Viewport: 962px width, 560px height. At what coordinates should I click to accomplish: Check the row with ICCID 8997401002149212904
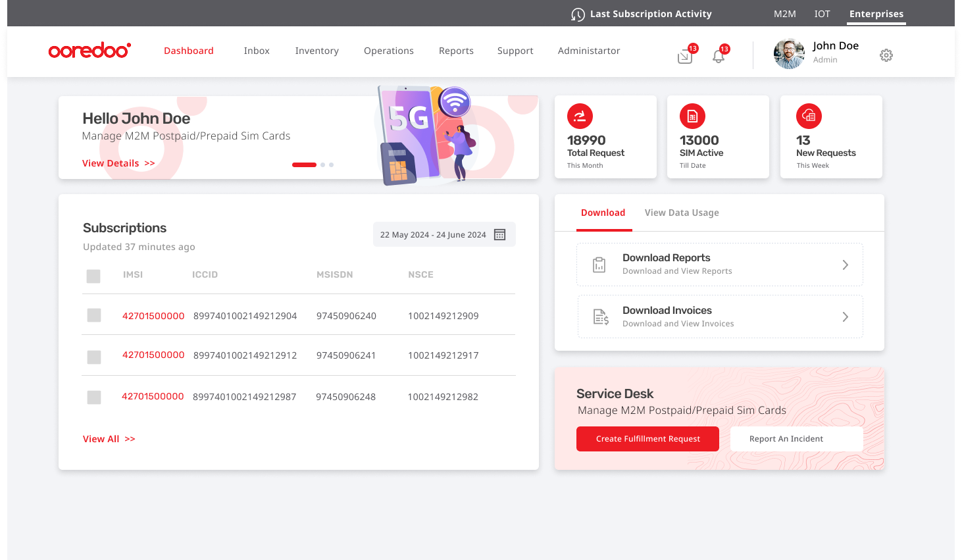[94, 315]
